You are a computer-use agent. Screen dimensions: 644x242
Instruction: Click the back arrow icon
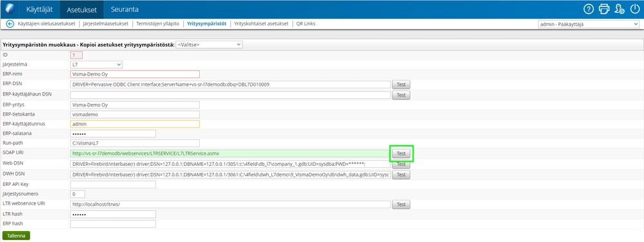(10, 24)
